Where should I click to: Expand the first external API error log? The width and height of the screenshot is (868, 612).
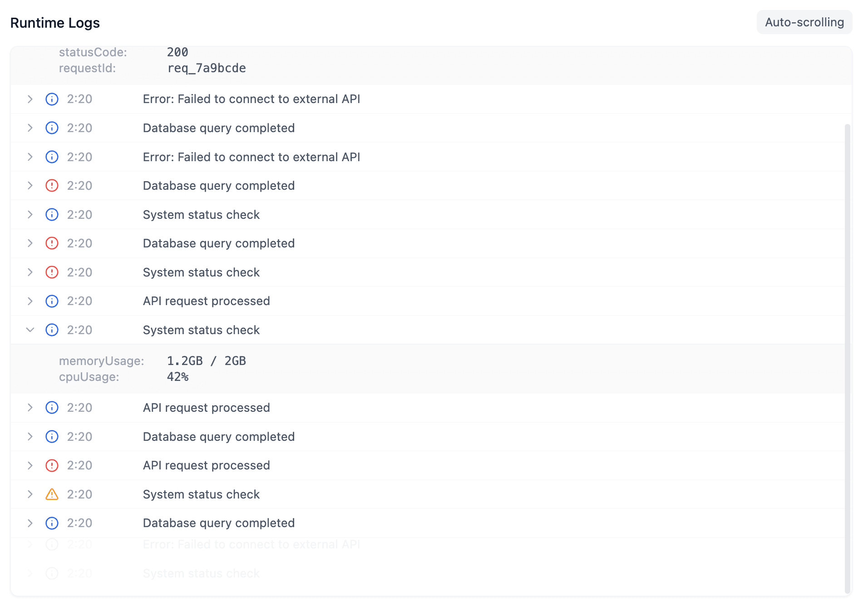tap(30, 99)
